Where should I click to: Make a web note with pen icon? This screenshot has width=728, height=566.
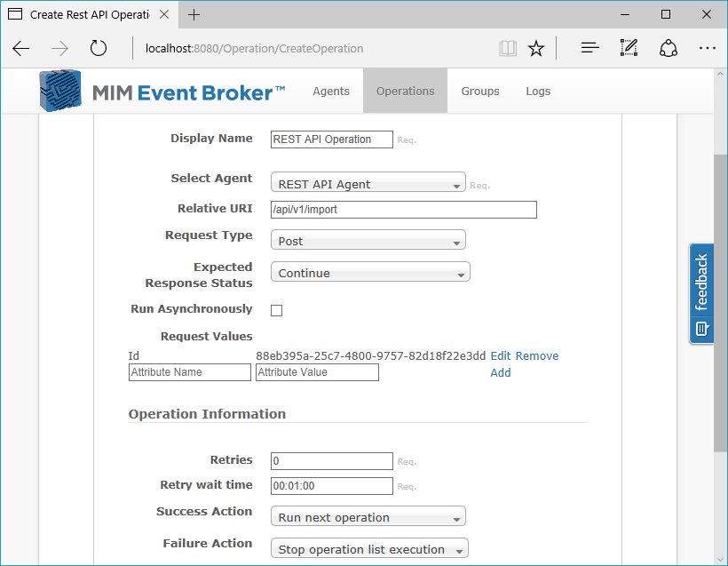pyautogui.click(x=629, y=48)
